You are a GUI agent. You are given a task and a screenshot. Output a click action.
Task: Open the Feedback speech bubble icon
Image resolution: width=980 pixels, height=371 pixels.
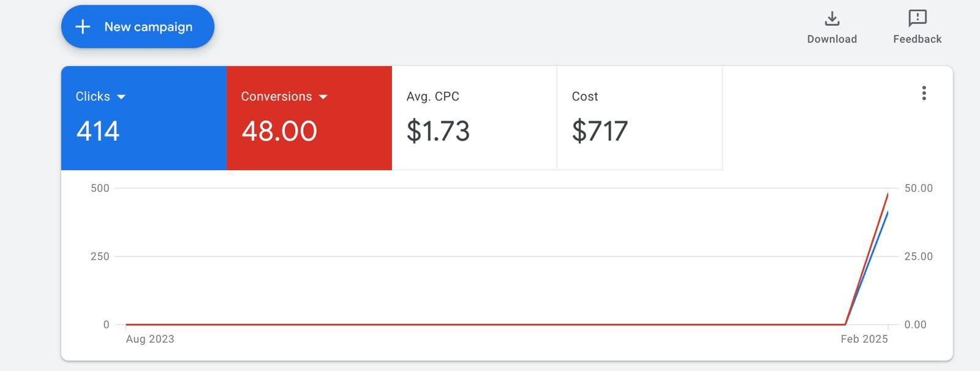[917, 18]
